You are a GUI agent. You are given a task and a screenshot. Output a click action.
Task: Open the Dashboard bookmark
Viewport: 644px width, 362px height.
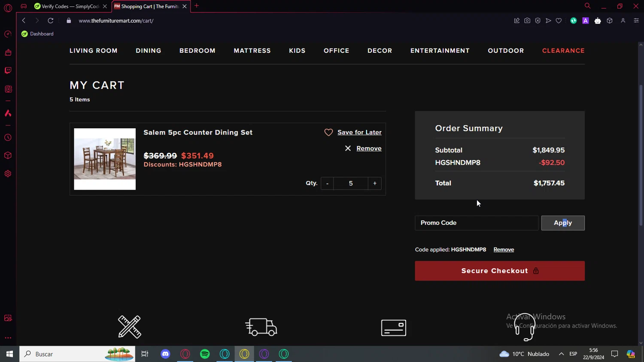37,34
